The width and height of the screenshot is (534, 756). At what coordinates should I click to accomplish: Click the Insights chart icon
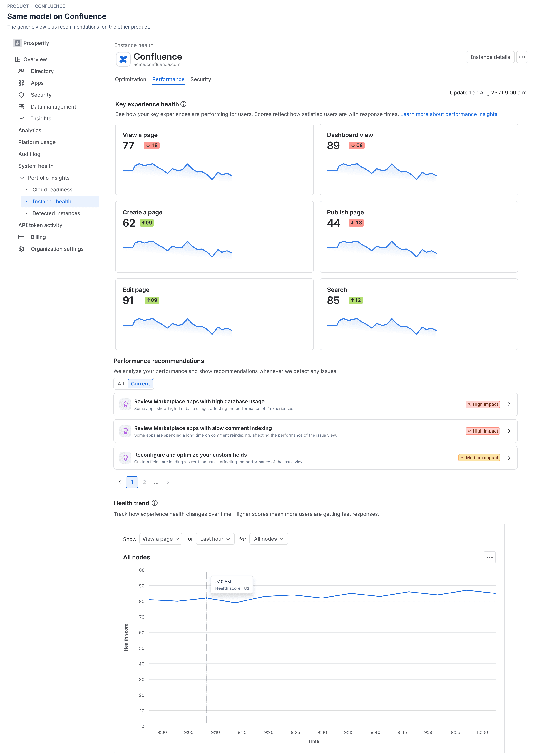coord(21,119)
